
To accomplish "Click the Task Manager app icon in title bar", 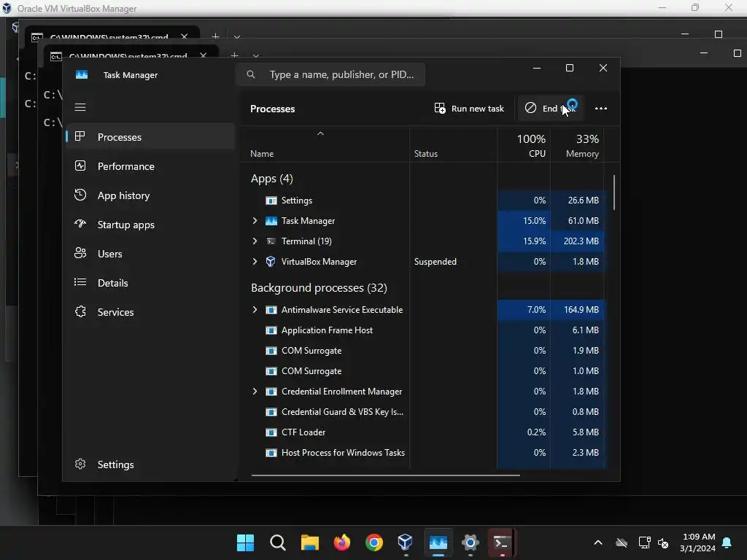I will [82, 75].
